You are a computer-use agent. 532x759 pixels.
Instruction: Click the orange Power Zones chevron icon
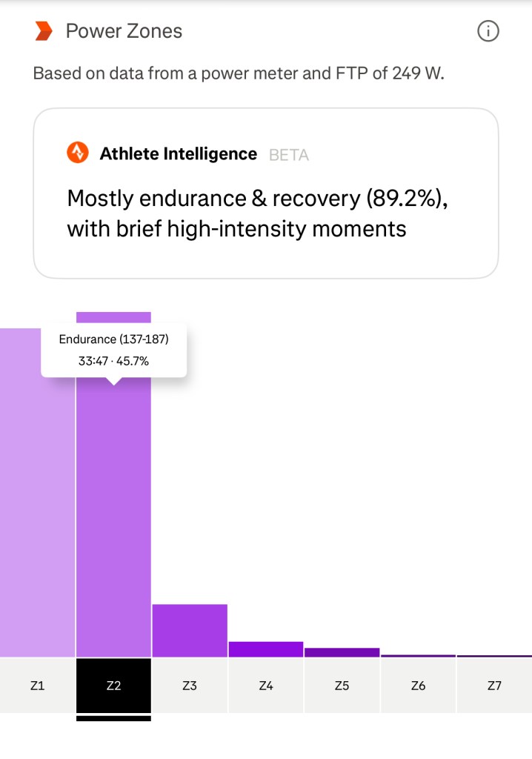[x=44, y=31]
